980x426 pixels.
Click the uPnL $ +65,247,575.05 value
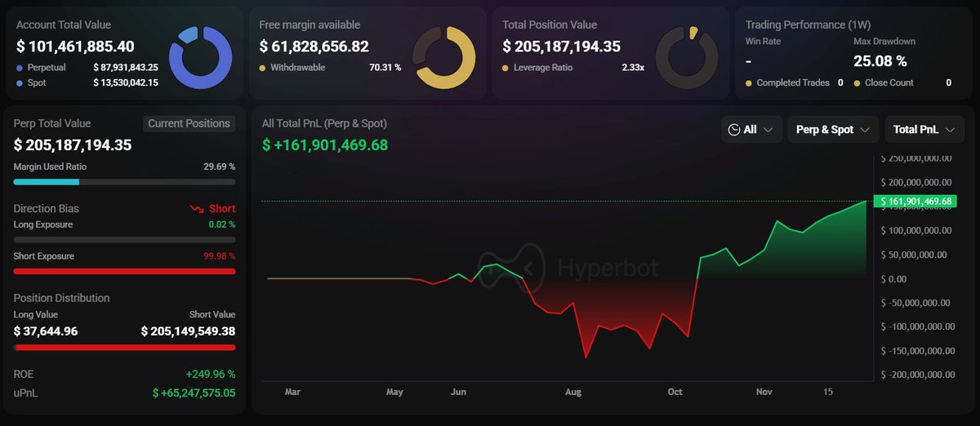194,393
